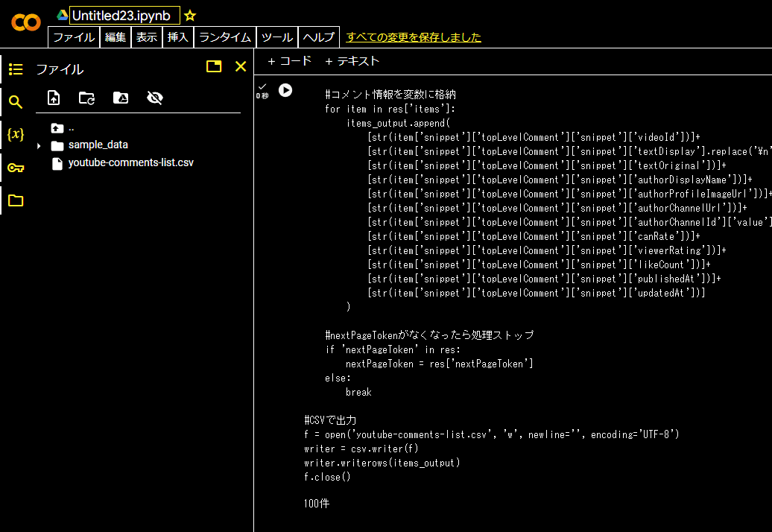Run the current code cell
This screenshot has height=532, width=772.
tap(285, 90)
